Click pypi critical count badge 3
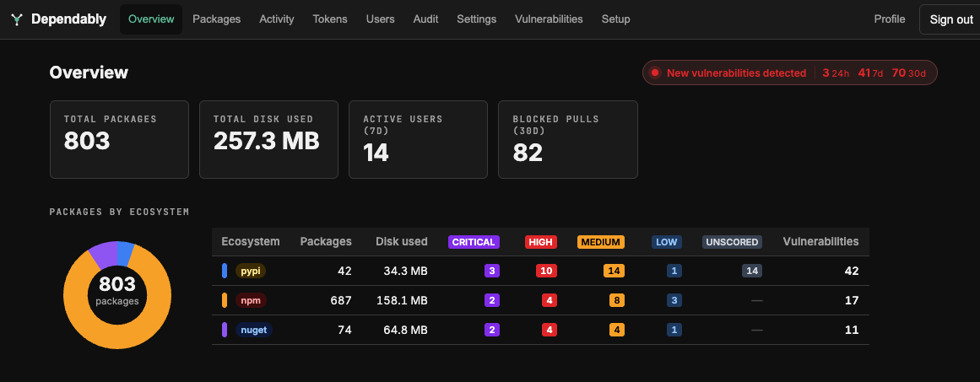The height and width of the screenshot is (382, 980). (492, 271)
